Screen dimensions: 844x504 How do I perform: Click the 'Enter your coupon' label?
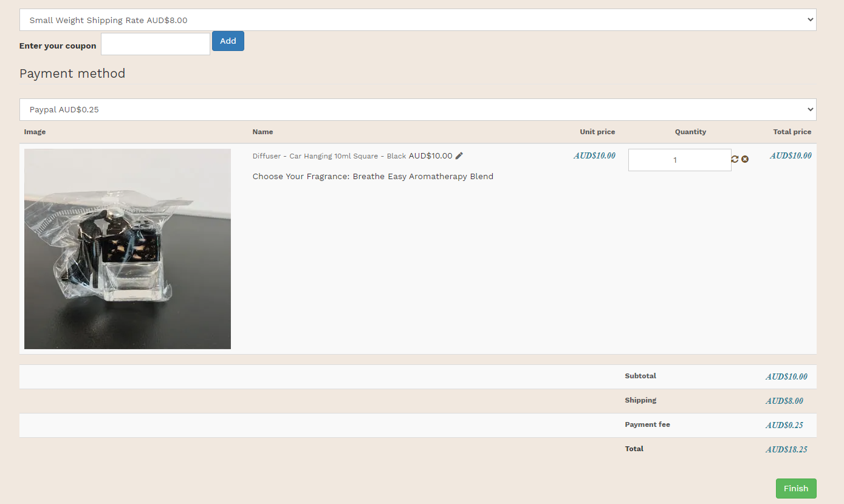[x=58, y=46]
